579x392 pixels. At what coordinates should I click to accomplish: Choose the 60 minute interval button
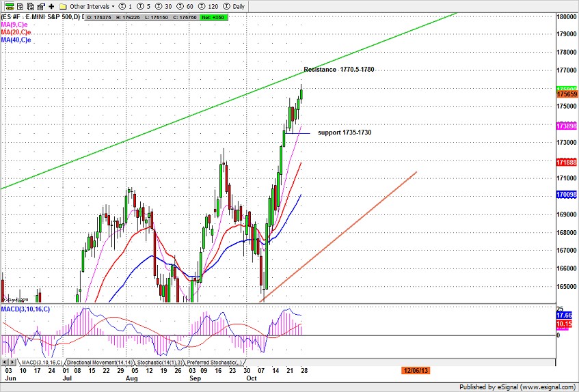(182, 5)
